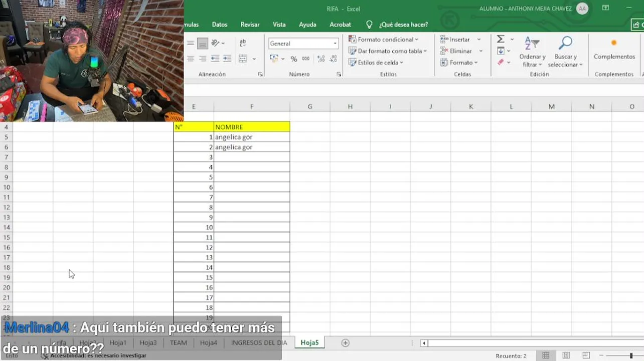Screen dimensions: 644x361
Task: Click the AA user account avatar
Action: point(582,9)
